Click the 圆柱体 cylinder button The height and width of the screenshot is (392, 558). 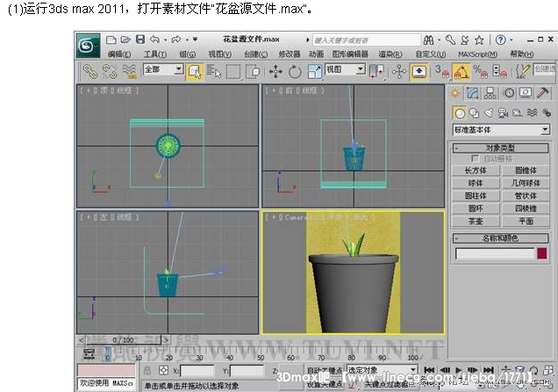476,196
